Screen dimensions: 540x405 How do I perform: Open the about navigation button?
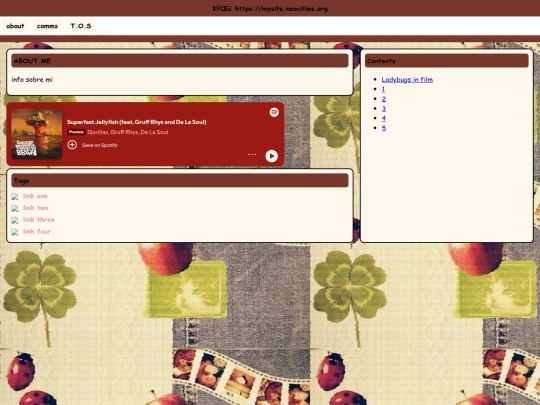point(15,26)
